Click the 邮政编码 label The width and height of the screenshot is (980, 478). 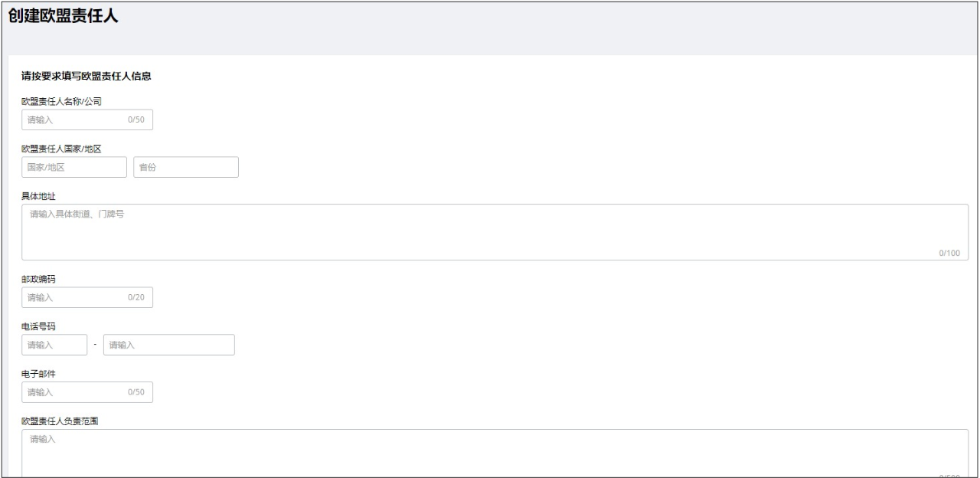[x=38, y=279]
